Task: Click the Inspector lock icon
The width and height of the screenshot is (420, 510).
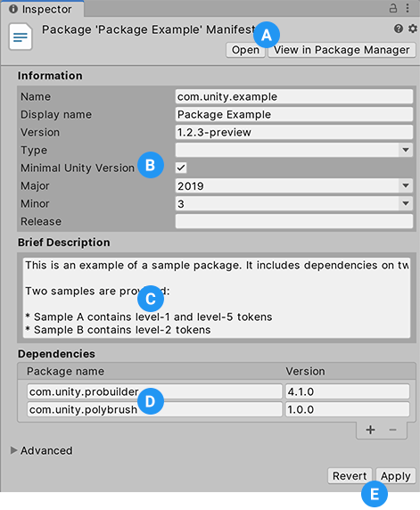Action: [393, 8]
